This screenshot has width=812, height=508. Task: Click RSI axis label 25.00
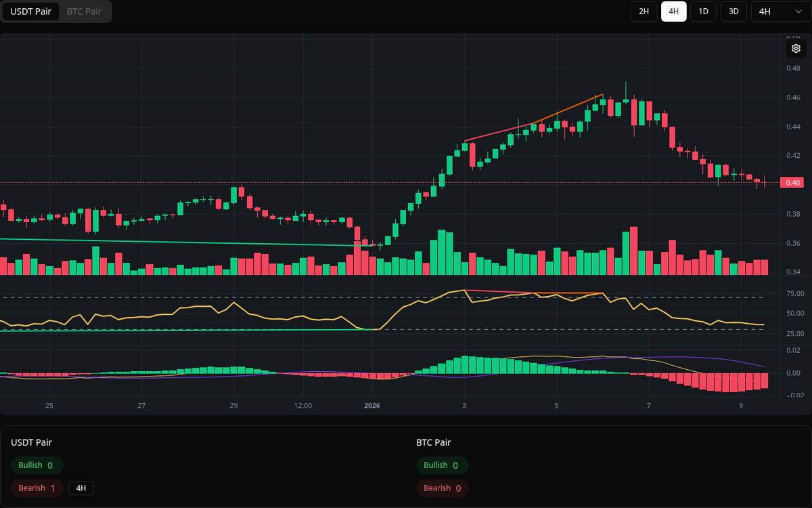point(794,334)
